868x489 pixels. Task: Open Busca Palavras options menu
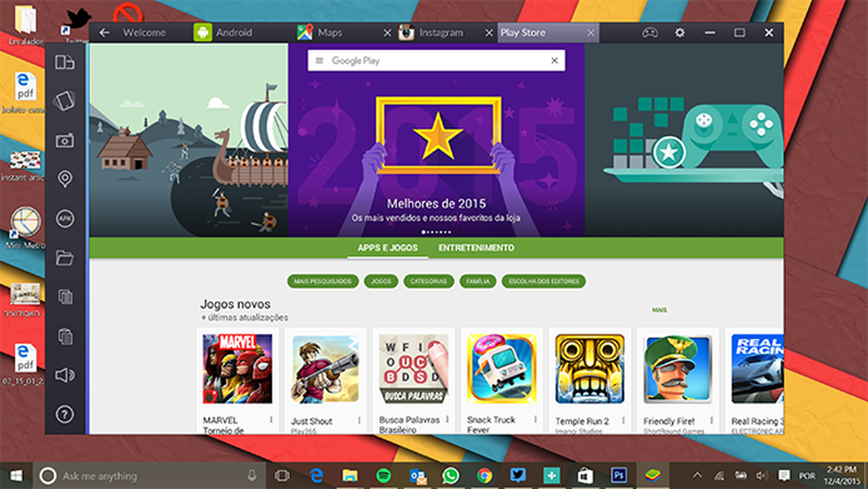pyautogui.click(x=447, y=420)
